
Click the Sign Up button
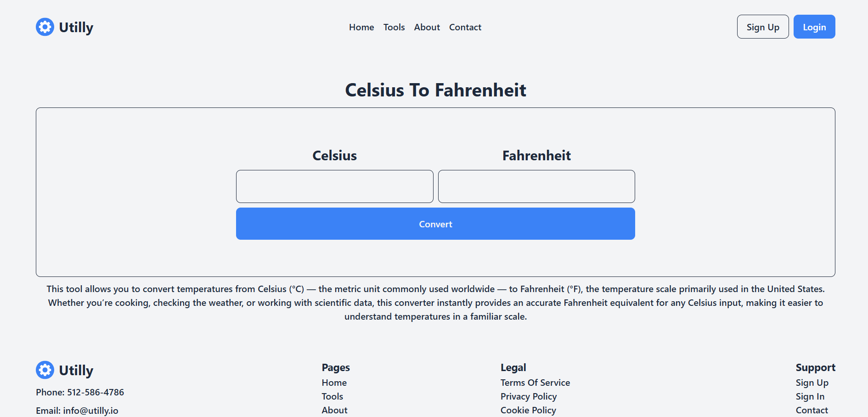[763, 27]
